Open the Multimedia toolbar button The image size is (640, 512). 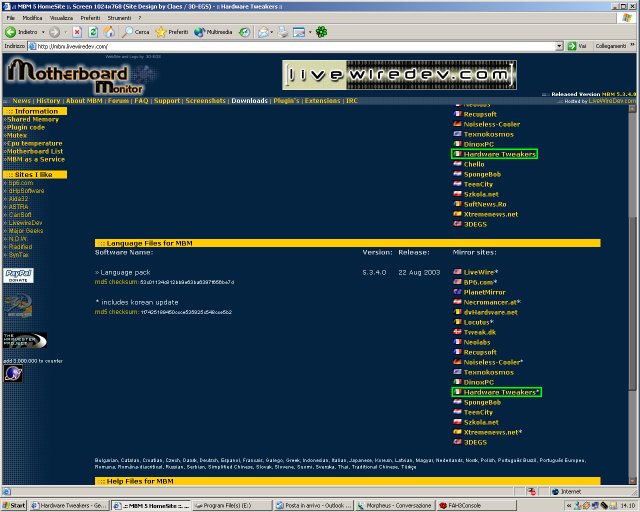[213, 32]
